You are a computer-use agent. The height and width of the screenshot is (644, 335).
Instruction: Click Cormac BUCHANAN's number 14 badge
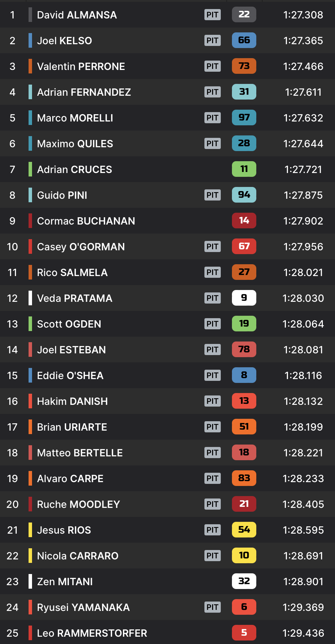pyautogui.click(x=244, y=221)
